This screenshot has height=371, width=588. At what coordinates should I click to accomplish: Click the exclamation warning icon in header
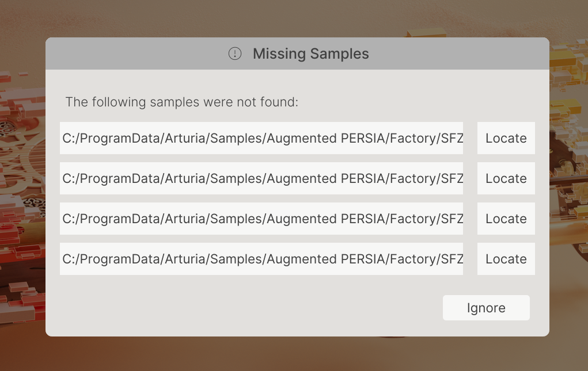click(x=235, y=54)
